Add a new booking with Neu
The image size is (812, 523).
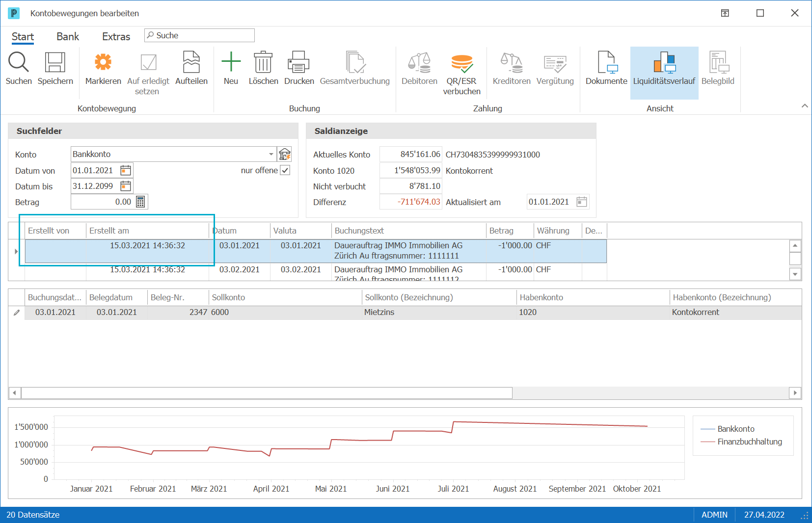coord(231,62)
